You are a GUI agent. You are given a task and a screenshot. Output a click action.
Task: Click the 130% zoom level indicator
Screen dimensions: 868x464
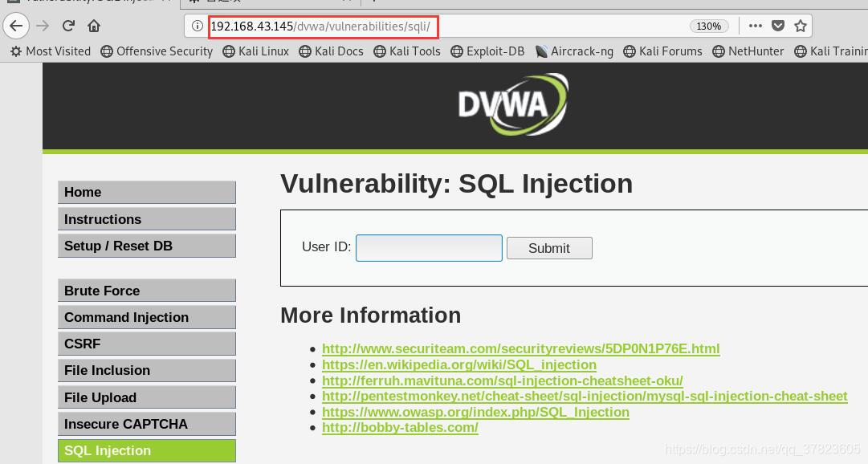click(707, 26)
